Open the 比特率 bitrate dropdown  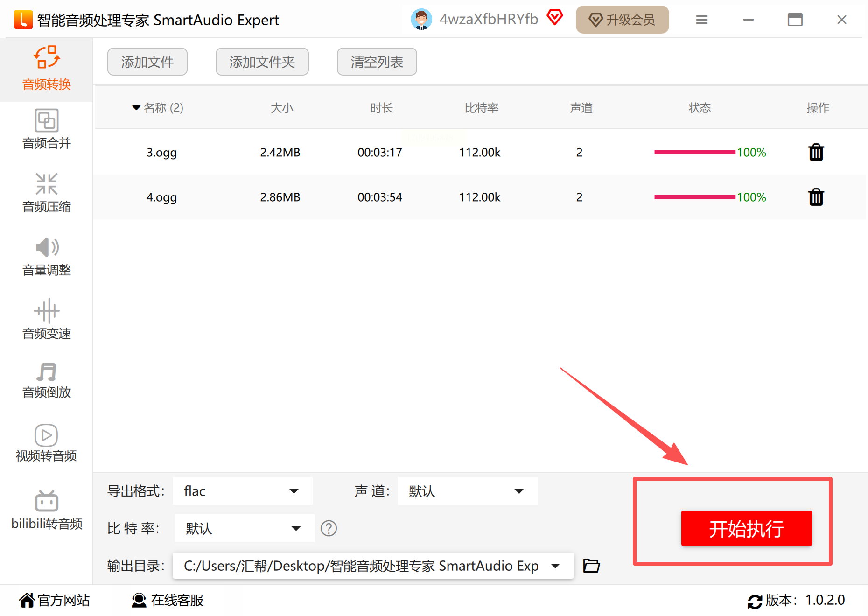[245, 528]
